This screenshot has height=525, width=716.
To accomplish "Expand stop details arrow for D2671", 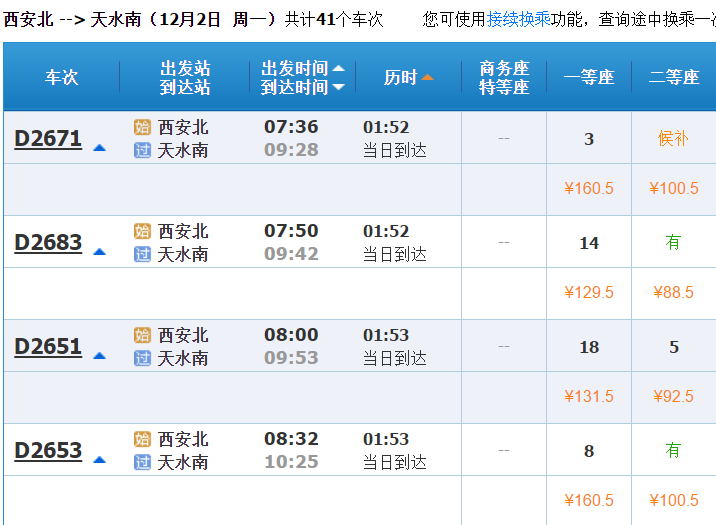I will pos(99,148).
